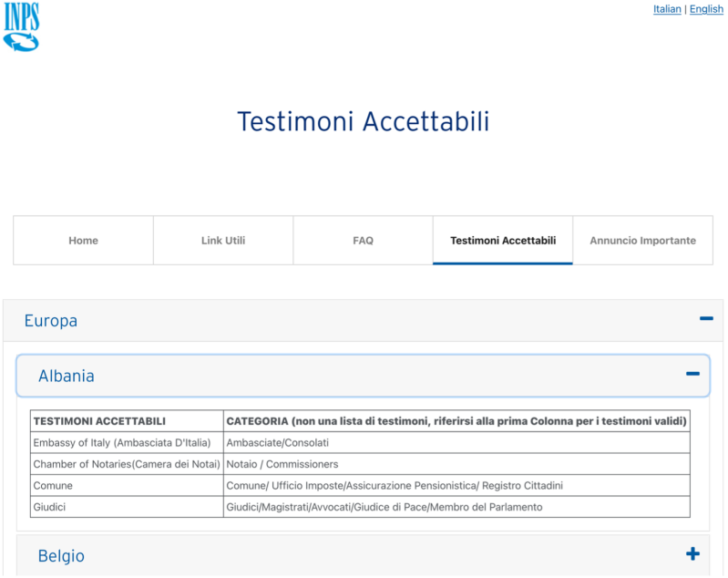Click the CATEGORIA column header
The width and height of the screenshot is (728, 578).
pyautogui.click(x=456, y=421)
